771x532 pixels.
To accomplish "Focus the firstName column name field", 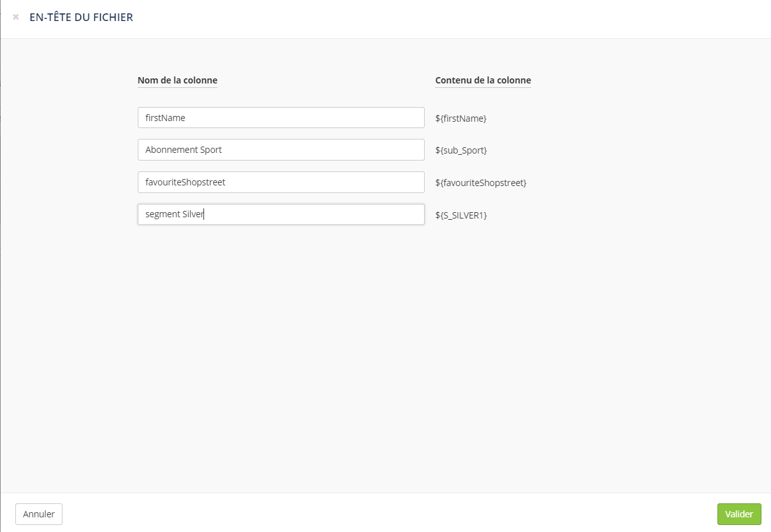I will click(x=281, y=118).
